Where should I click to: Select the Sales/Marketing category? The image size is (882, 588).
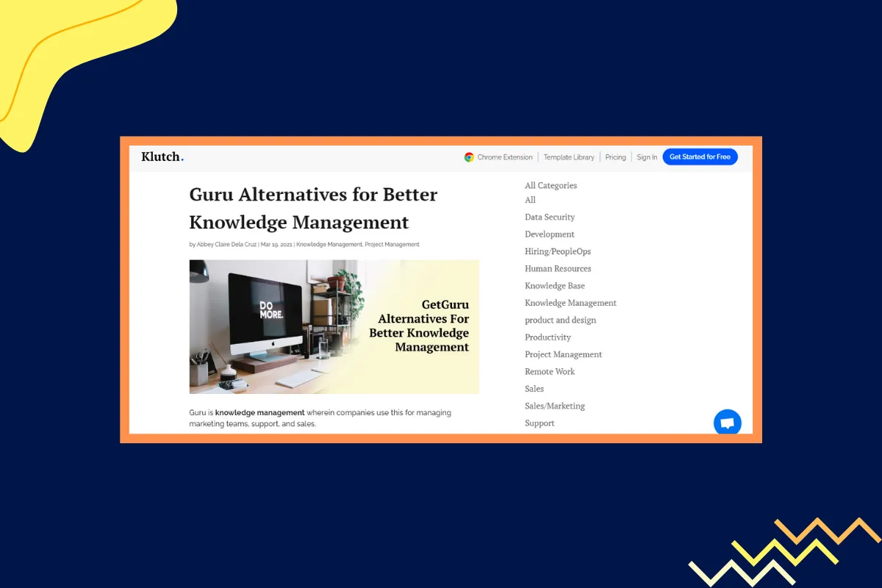point(555,406)
